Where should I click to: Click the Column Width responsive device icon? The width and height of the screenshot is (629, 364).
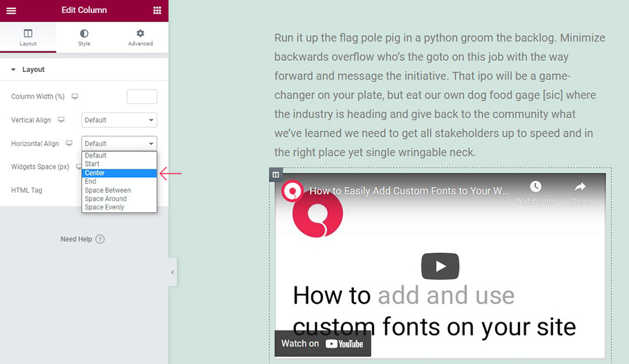pyautogui.click(x=75, y=97)
